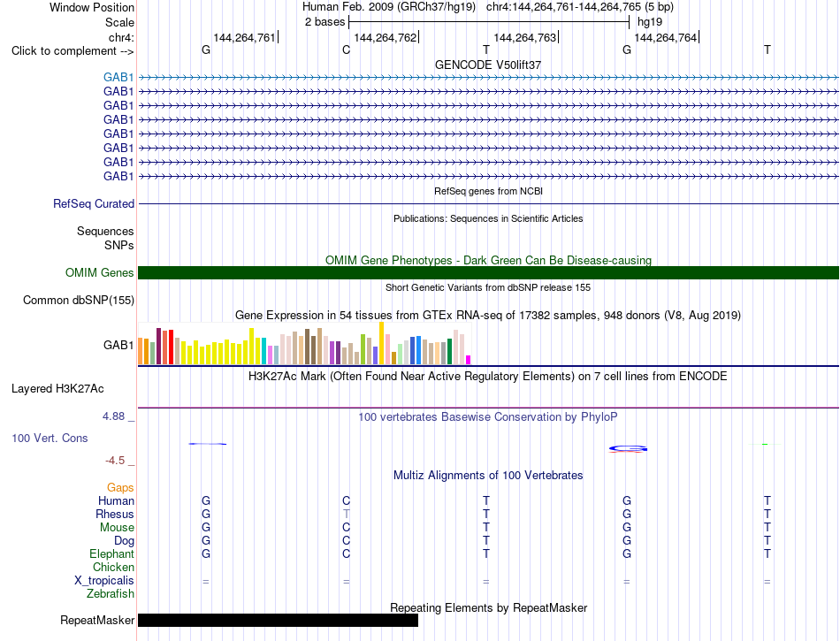Screen dimensions: 840x641
Task: Click the C base in the Mouse row
Action: 346,528
